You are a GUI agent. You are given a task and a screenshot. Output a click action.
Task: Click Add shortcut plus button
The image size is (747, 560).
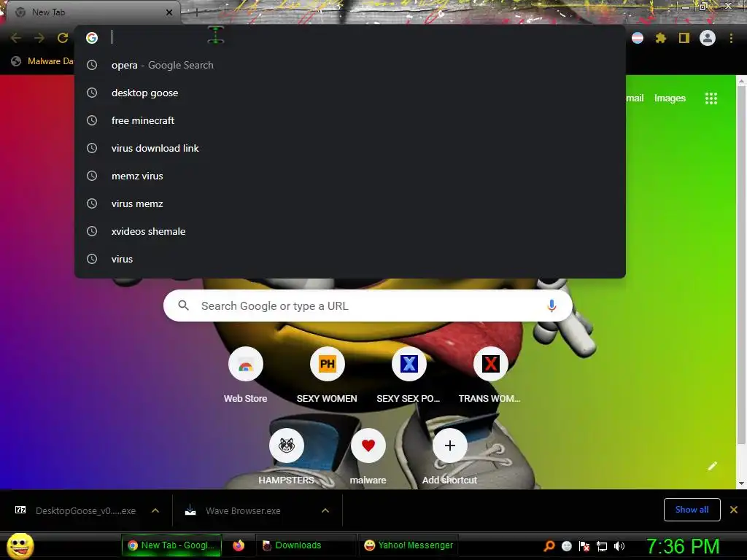click(449, 446)
